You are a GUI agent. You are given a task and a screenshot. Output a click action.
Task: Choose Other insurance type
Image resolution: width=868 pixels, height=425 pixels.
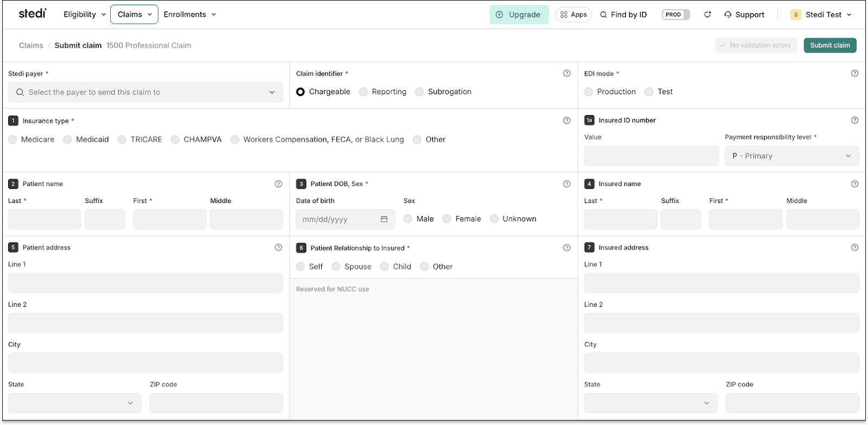pos(417,139)
